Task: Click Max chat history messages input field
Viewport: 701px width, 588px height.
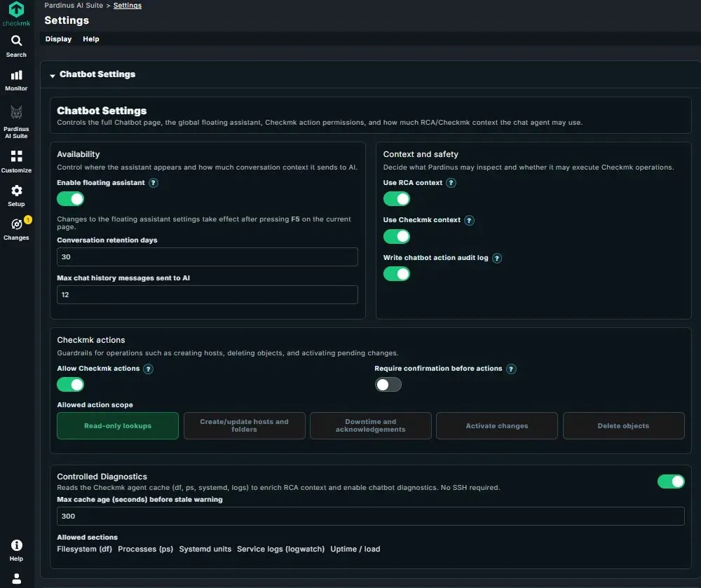Action: pos(207,295)
